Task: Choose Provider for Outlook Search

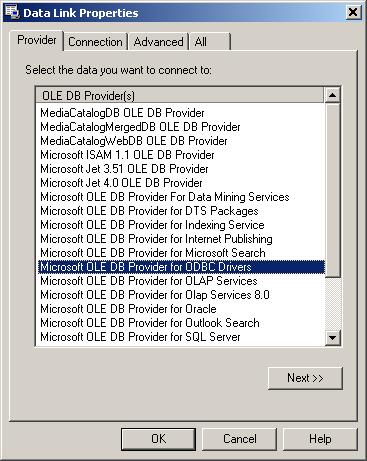Action: click(x=181, y=323)
